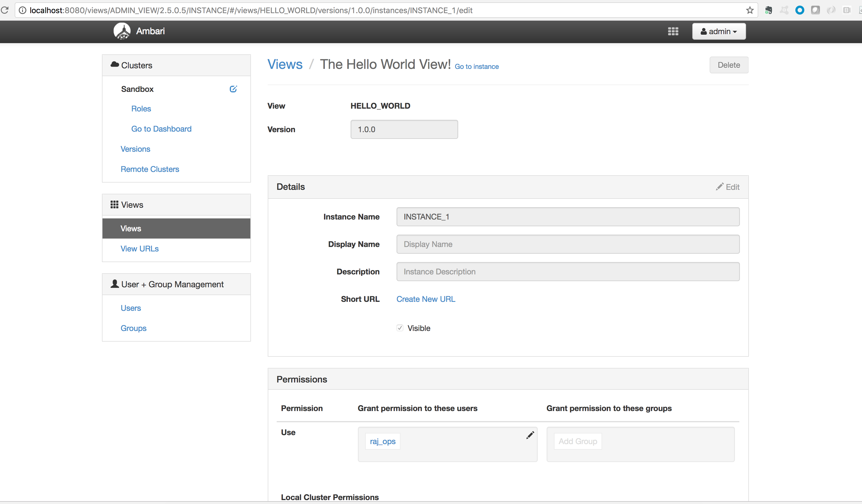Click the bookmark star in the address bar
The width and height of the screenshot is (862, 504).
point(749,10)
